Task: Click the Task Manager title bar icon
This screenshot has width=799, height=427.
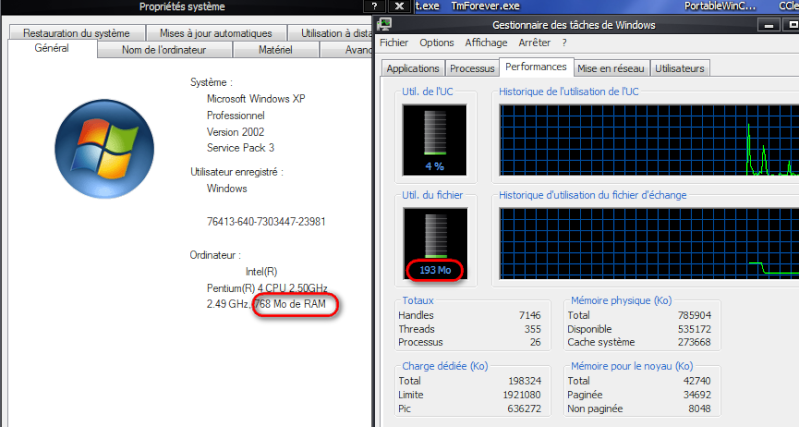Action: (x=384, y=24)
